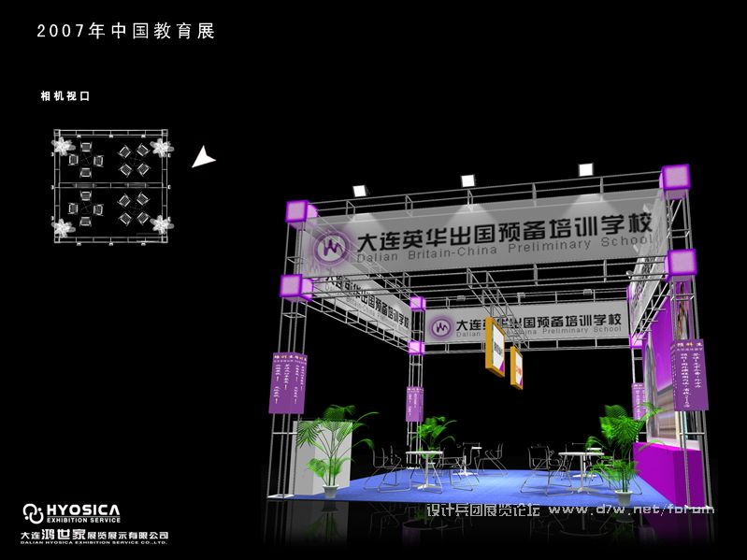Click the middle spotlight above the truss

468,180
